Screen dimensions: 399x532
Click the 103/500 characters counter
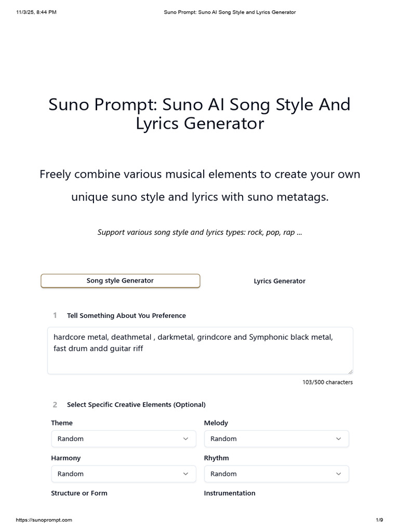tap(327, 382)
